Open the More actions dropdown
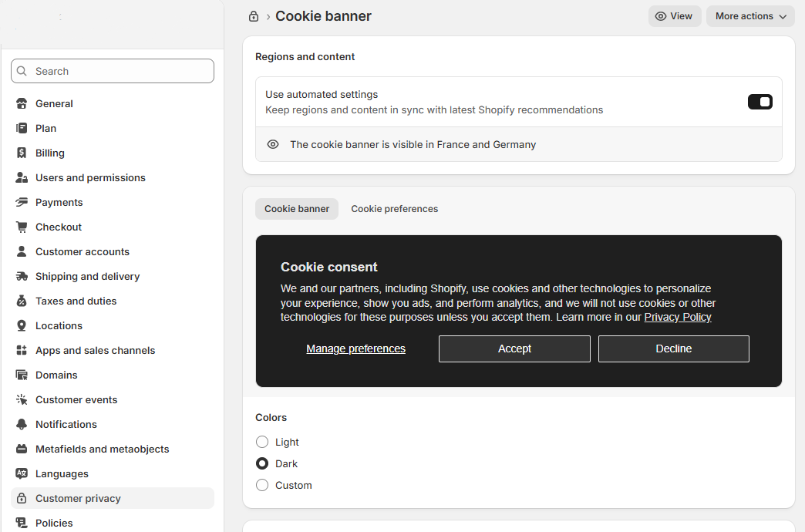Image resolution: width=805 pixels, height=532 pixels. point(750,16)
